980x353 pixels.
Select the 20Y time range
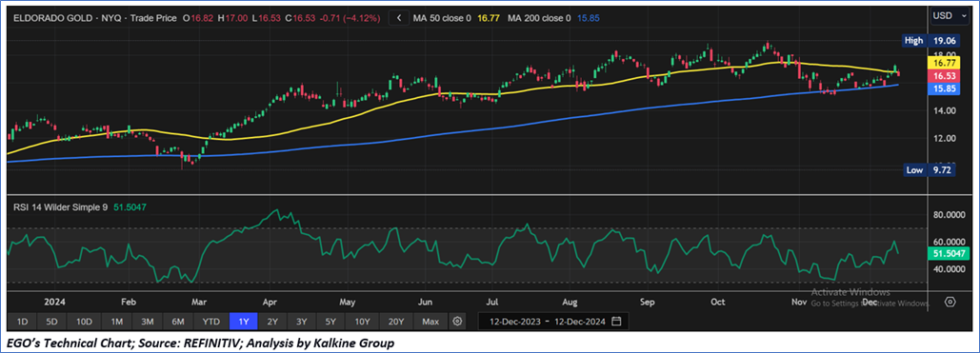tap(395, 322)
